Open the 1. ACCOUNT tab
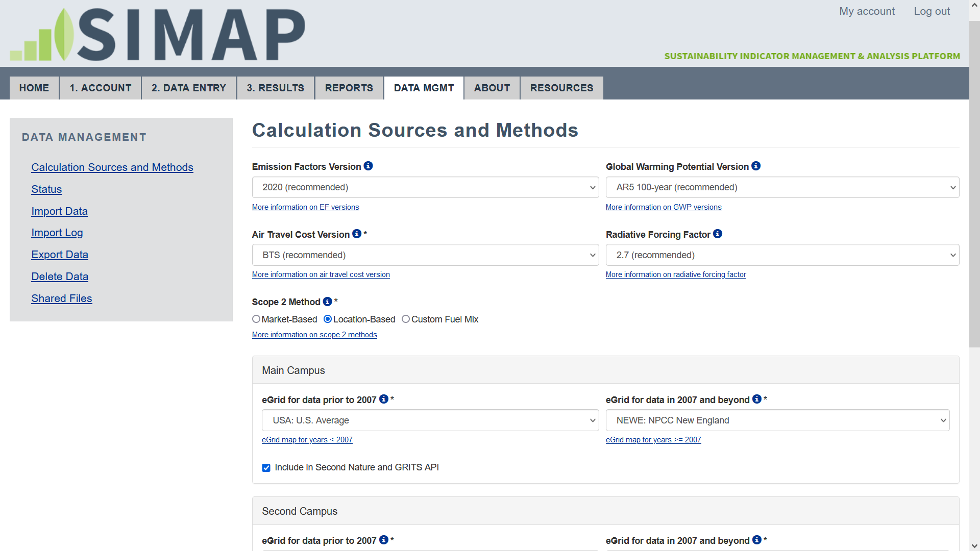The height and width of the screenshot is (551, 980). 101,88
